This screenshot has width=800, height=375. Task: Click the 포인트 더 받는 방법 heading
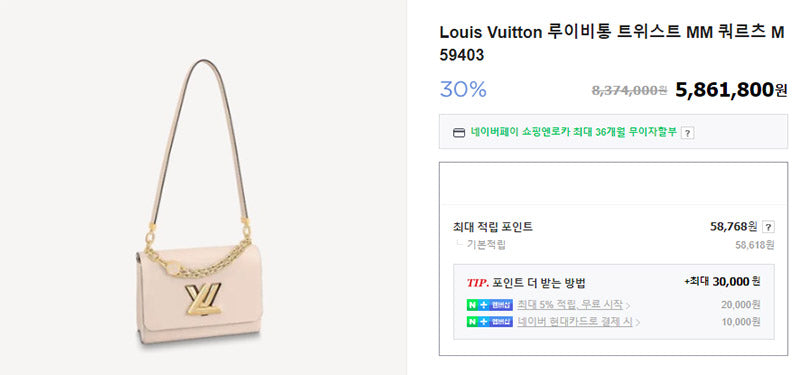tap(540, 283)
